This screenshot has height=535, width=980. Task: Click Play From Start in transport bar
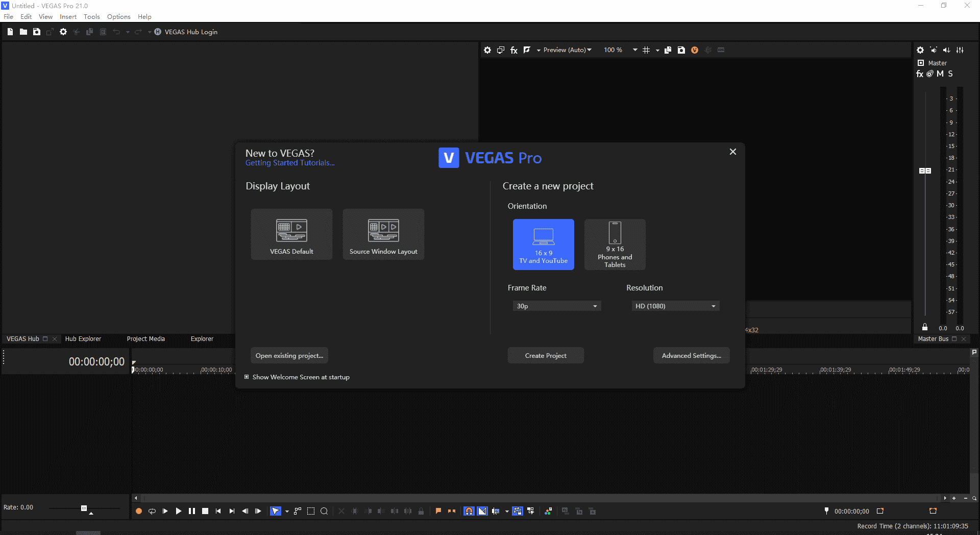[165, 511]
